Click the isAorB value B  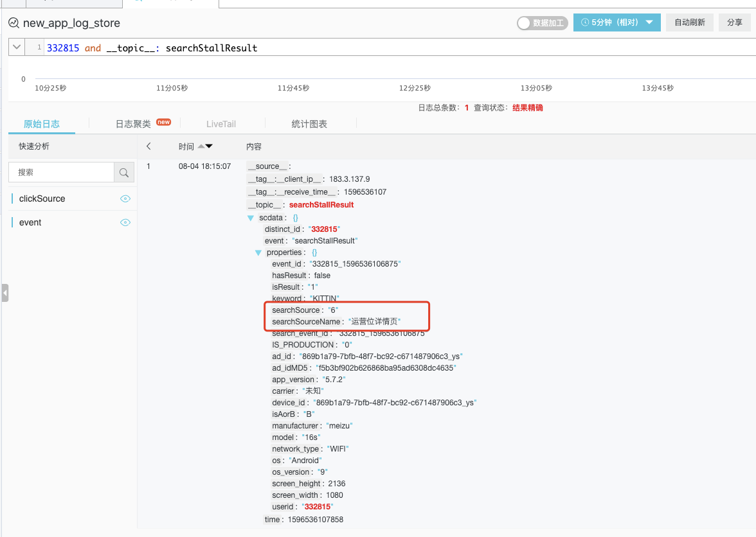pos(309,414)
